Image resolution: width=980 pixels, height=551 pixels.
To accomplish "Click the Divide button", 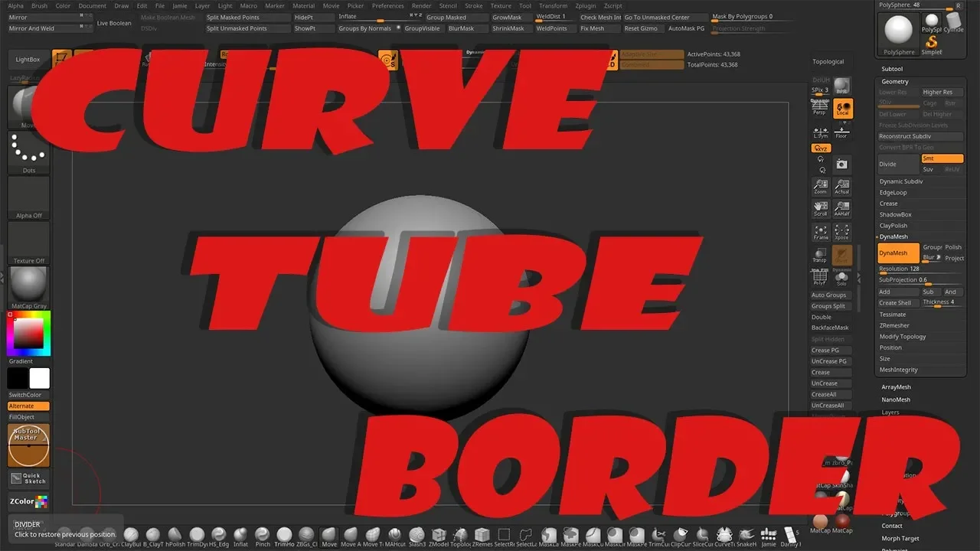I will 899,164.
